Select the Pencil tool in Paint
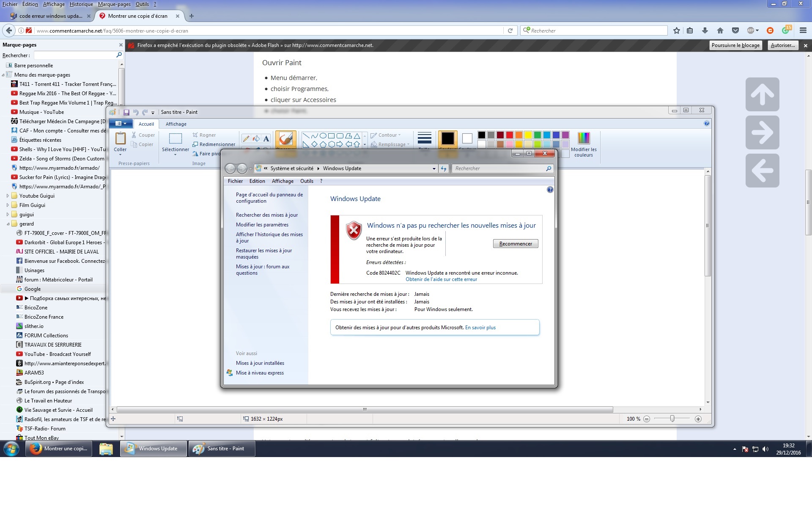 click(246, 138)
